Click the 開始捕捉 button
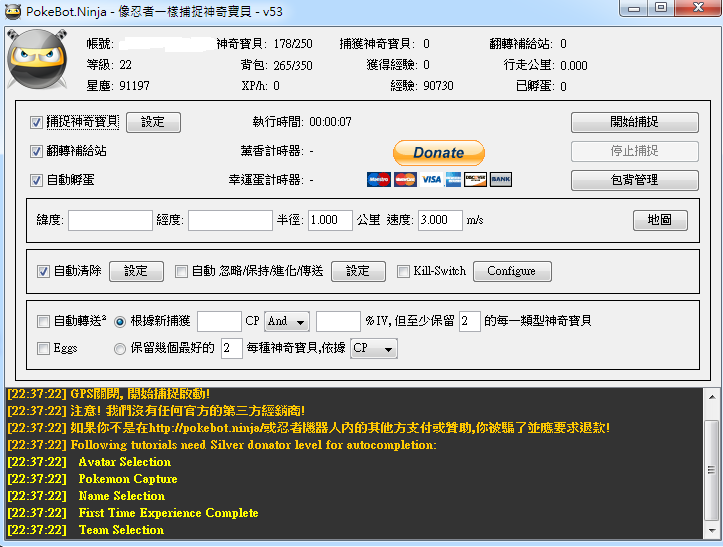723x547 pixels. 634,122
